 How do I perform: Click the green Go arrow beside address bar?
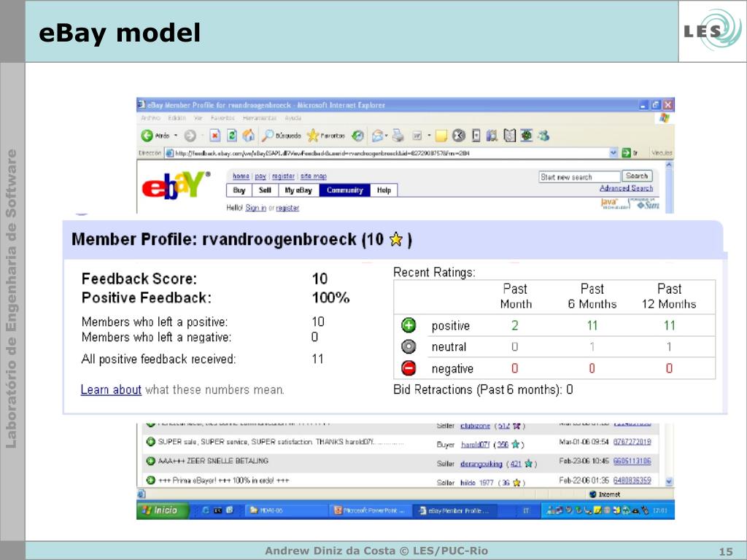[627, 153]
